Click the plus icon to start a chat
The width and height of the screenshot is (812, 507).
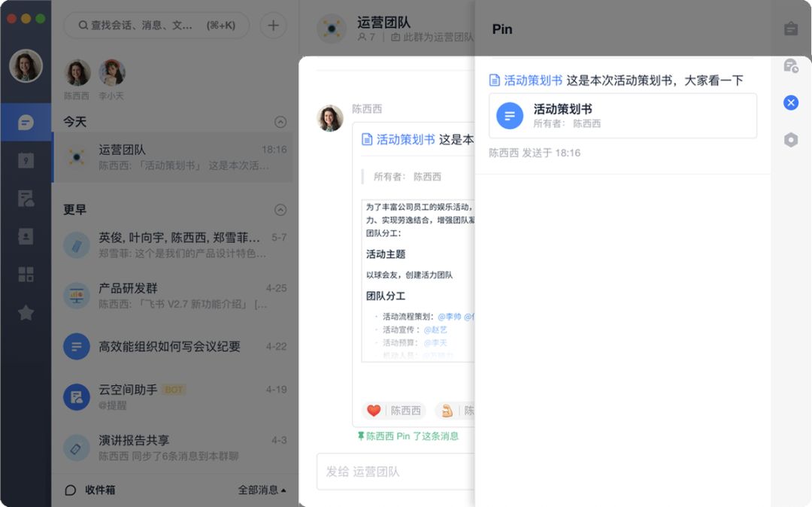pos(272,25)
